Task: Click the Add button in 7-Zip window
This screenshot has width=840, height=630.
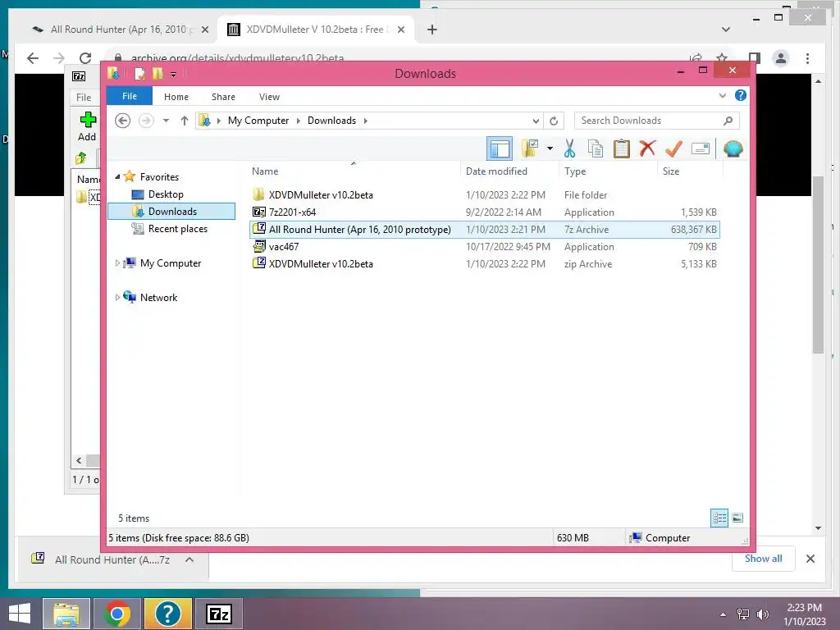Action: (87, 126)
